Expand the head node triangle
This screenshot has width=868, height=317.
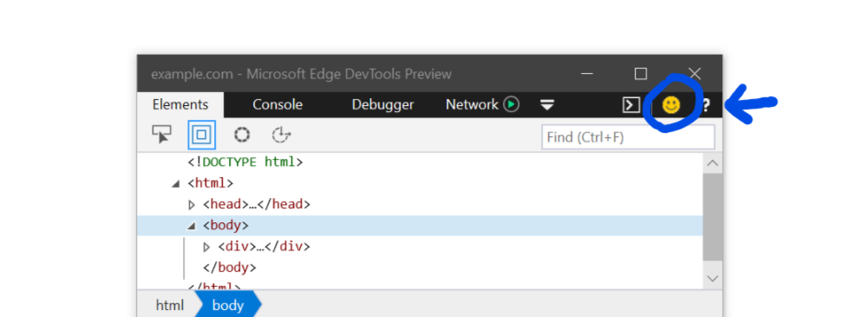click(192, 204)
